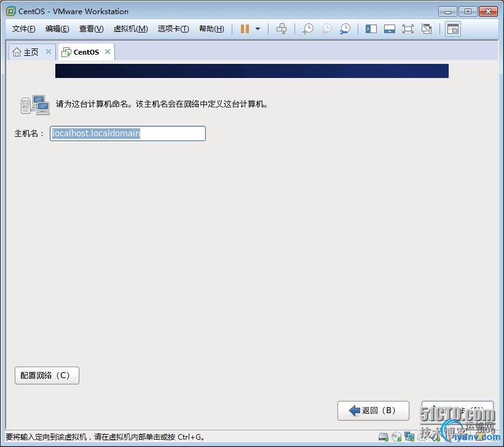Enter full screen mode
Image resolution: width=504 pixels, height=447 pixels.
click(x=408, y=29)
